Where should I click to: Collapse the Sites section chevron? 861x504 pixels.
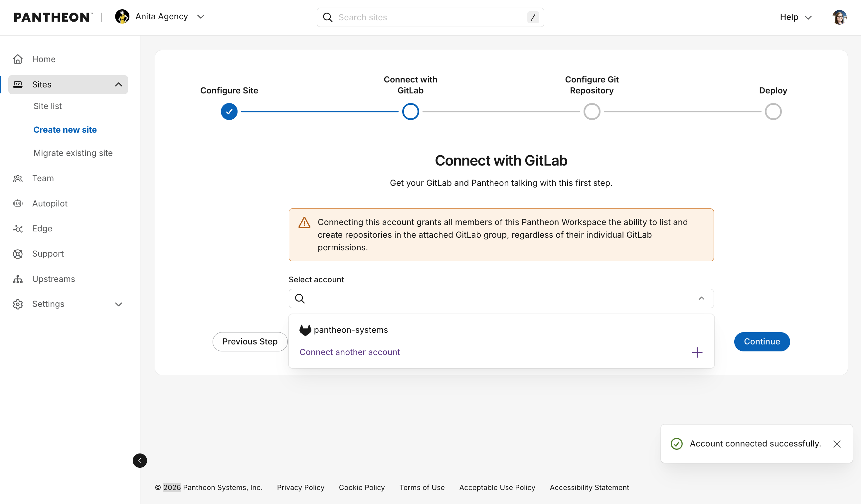click(118, 84)
